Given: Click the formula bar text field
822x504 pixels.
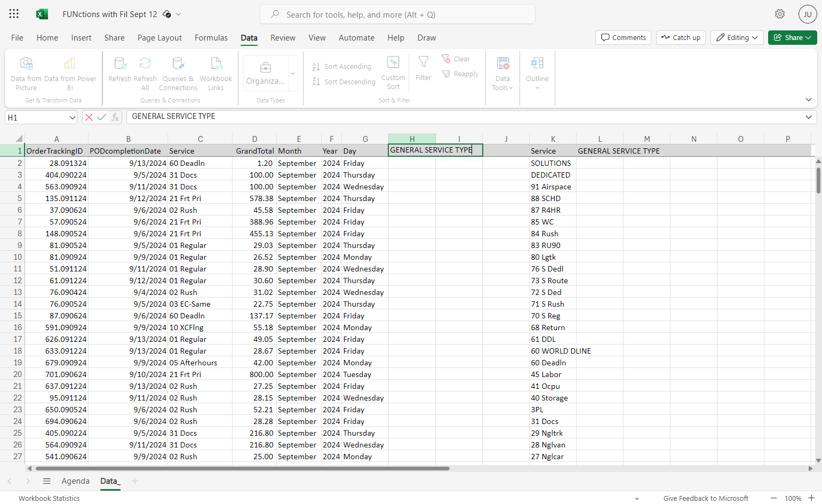Looking at the screenshot, I should tap(464, 117).
